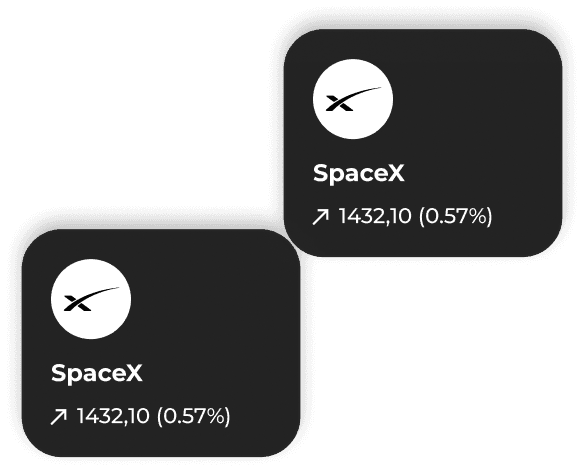The width and height of the screenshot is (582, 469).
Task: Click empty dark area right of upper-right card logo
Action: 475,99
